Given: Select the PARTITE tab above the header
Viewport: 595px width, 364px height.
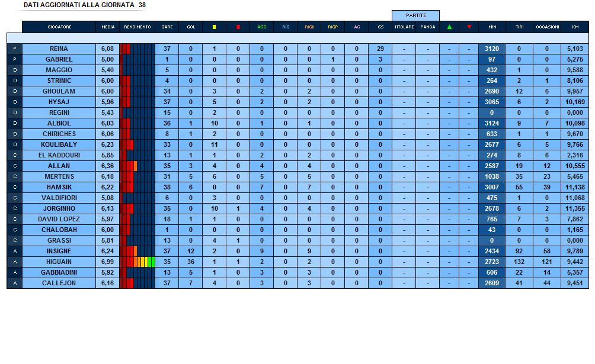Looking at the screenshot, I should pos(415,15).
